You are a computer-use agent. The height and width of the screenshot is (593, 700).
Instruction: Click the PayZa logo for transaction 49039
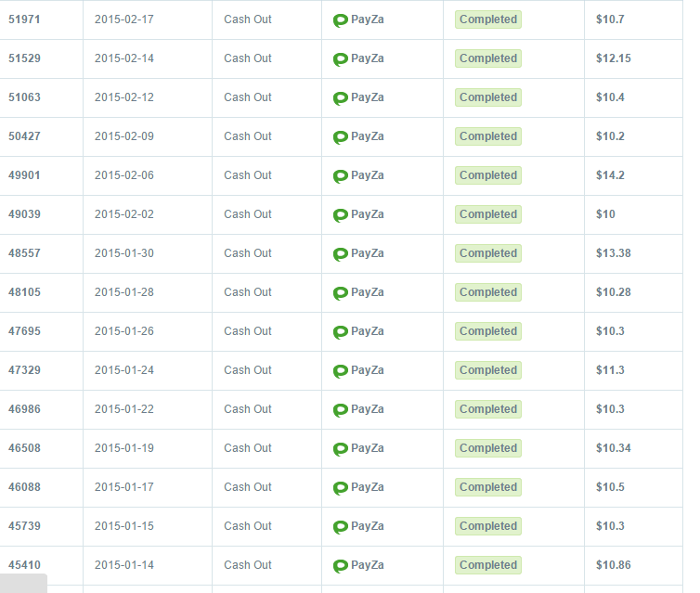[x=341, y=215]
